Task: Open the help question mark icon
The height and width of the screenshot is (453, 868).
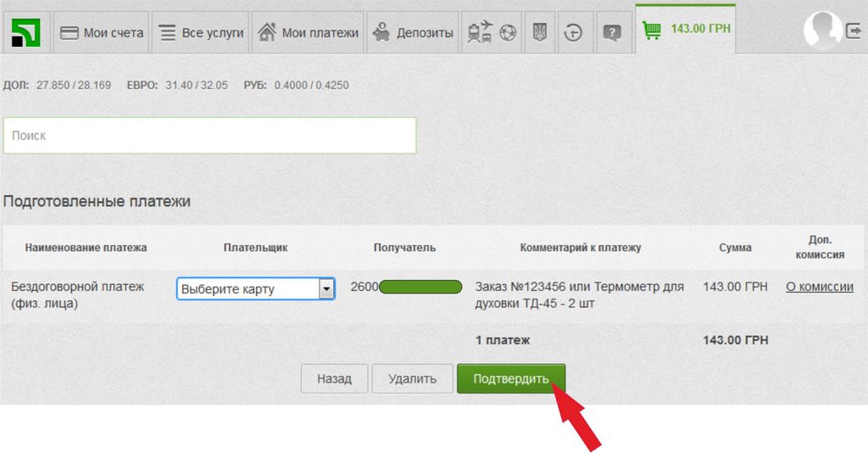Action: 612,33
